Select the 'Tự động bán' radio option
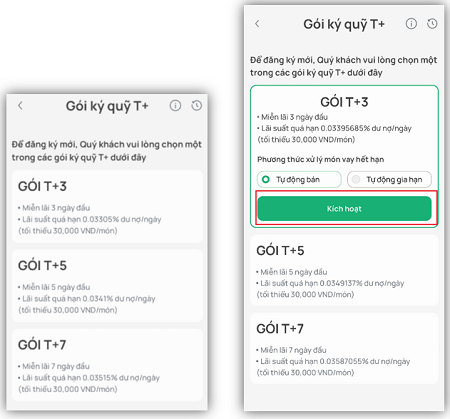 point(299,180)
